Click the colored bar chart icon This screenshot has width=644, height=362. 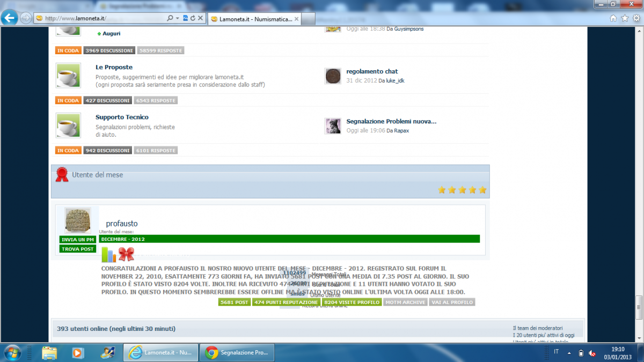coord(108,255)
